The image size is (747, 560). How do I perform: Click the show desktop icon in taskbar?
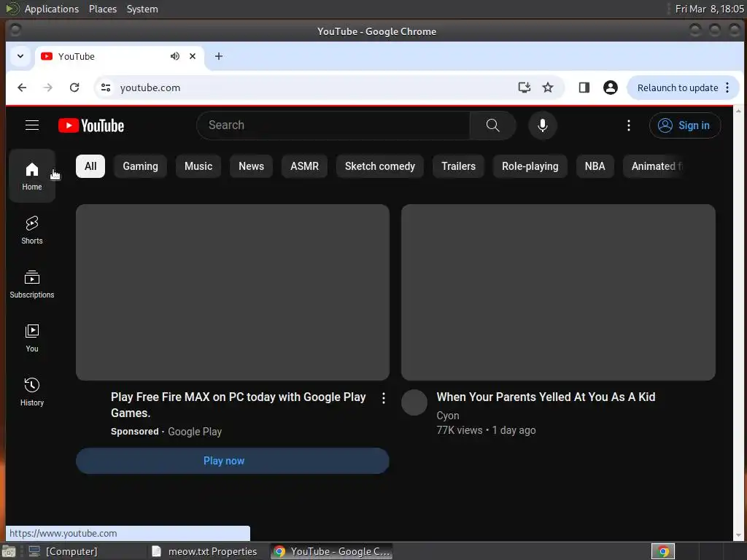(9, 551)
